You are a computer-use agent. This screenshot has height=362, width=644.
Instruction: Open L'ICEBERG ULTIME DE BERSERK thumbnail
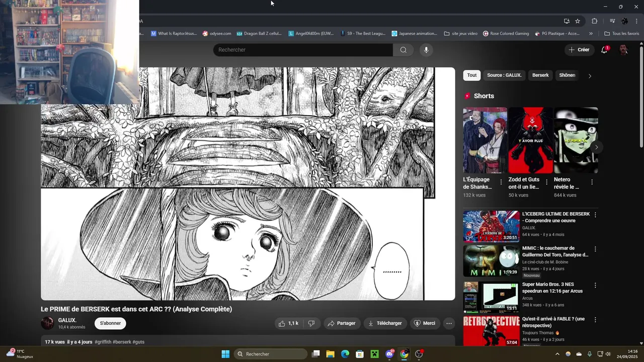point(491,226)
